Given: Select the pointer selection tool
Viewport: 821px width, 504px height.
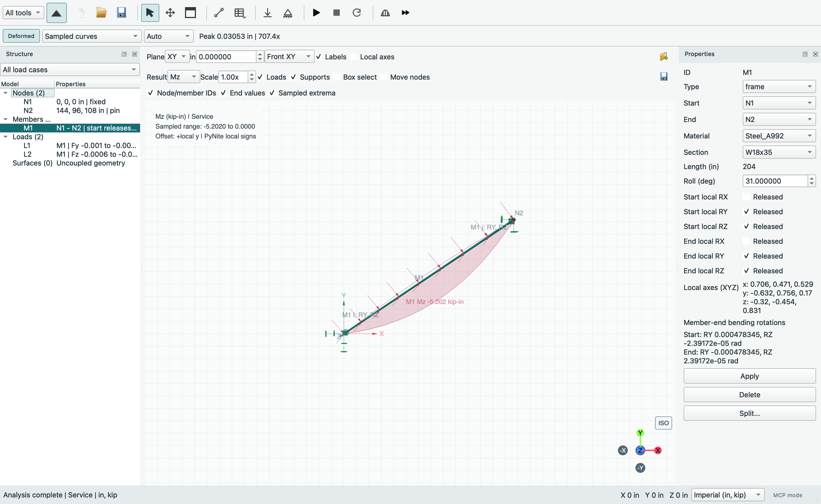Looking at the screenshot, I should 150,13.
